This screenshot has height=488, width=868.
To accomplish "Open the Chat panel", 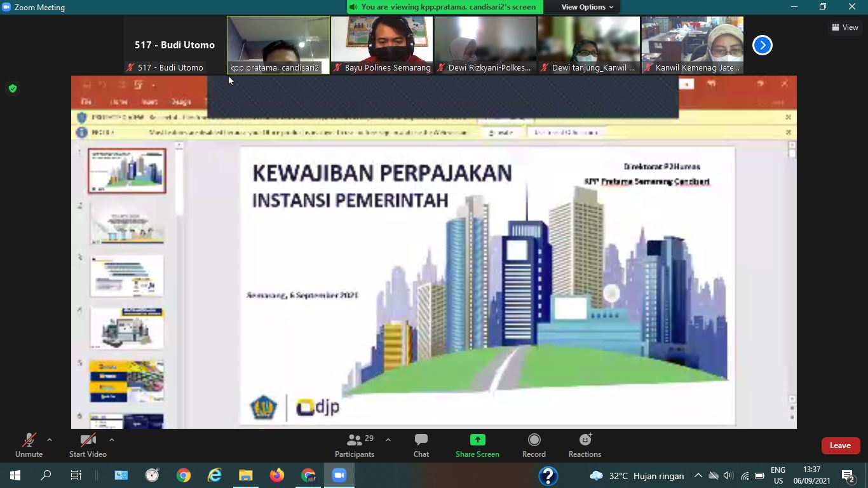I will tap(421, 445).
